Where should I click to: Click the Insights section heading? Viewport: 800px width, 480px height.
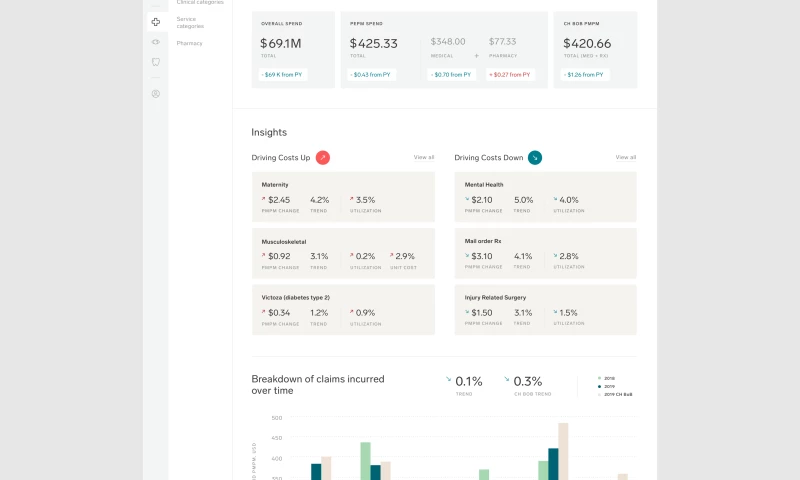[269, 132]
